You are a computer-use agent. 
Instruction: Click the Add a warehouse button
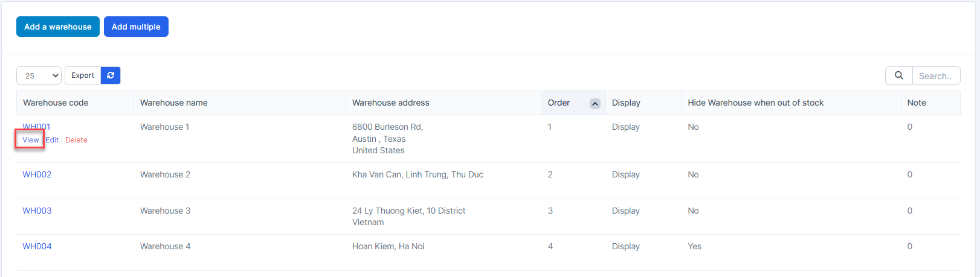click(x=58, y=27)
